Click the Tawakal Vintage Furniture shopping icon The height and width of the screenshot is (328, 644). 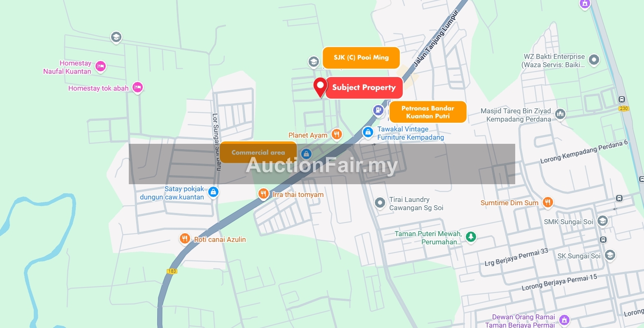(x=367, y=132)
